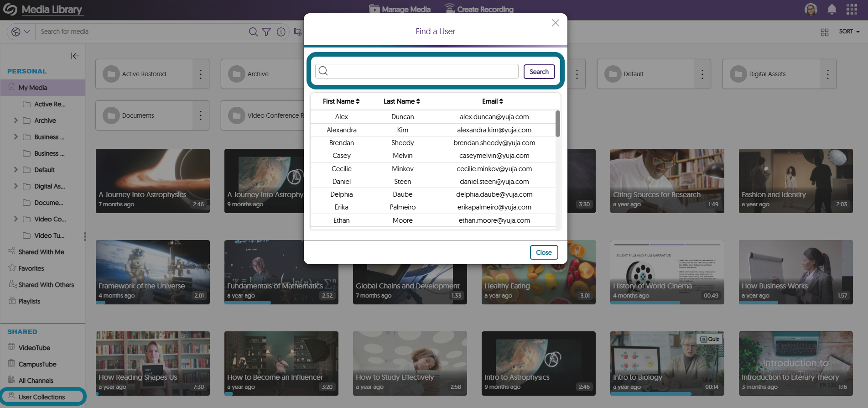This screenshot has width=868, height=408.
Task: Open Manage Media in the top bar
Action: tap(400, 9)
